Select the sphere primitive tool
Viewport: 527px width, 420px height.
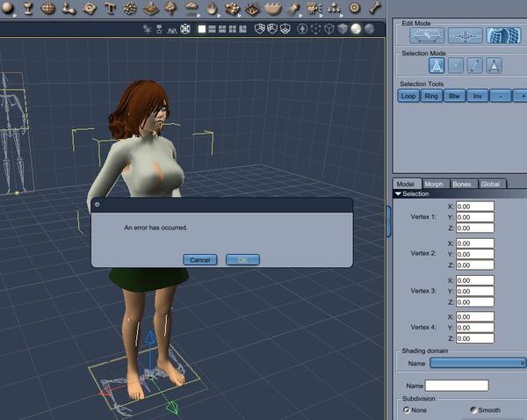tap(7, 7)
